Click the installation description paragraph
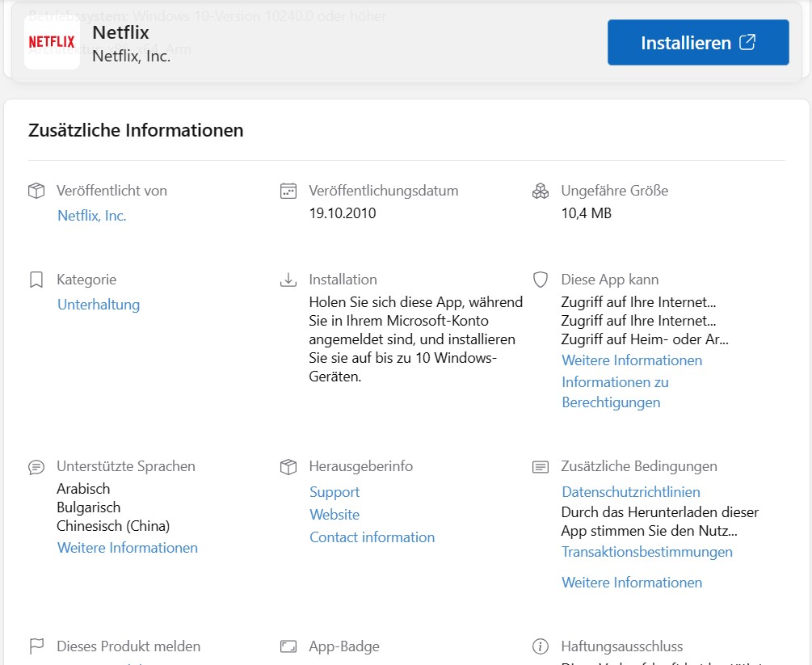The image size is (812, 665). (416, 339)
